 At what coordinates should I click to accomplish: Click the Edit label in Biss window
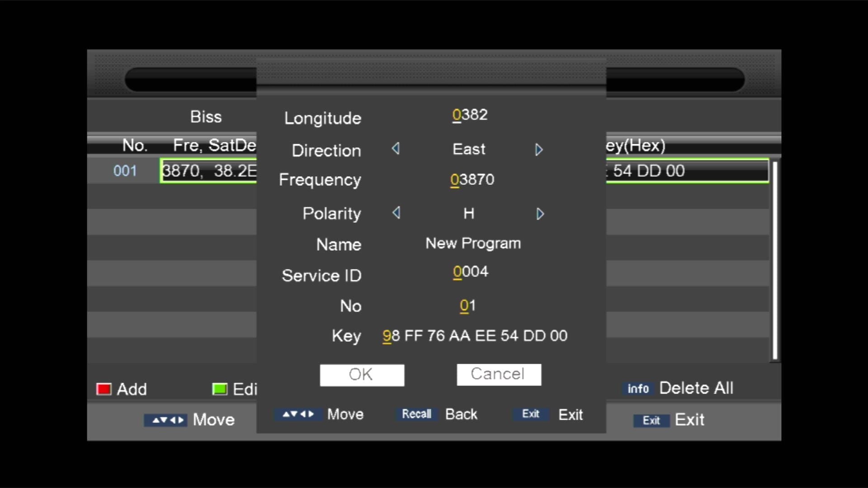point(245,389)
